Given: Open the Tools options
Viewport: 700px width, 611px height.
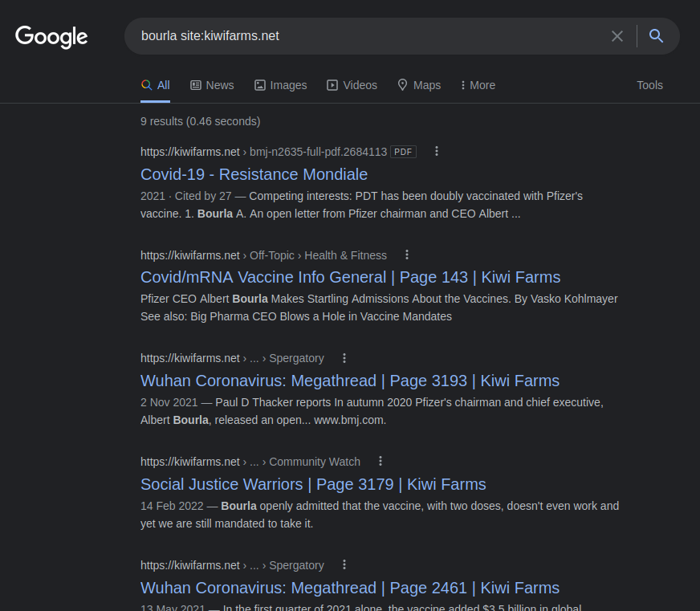Looking at the screenshot, I should [x=649, y=85].
